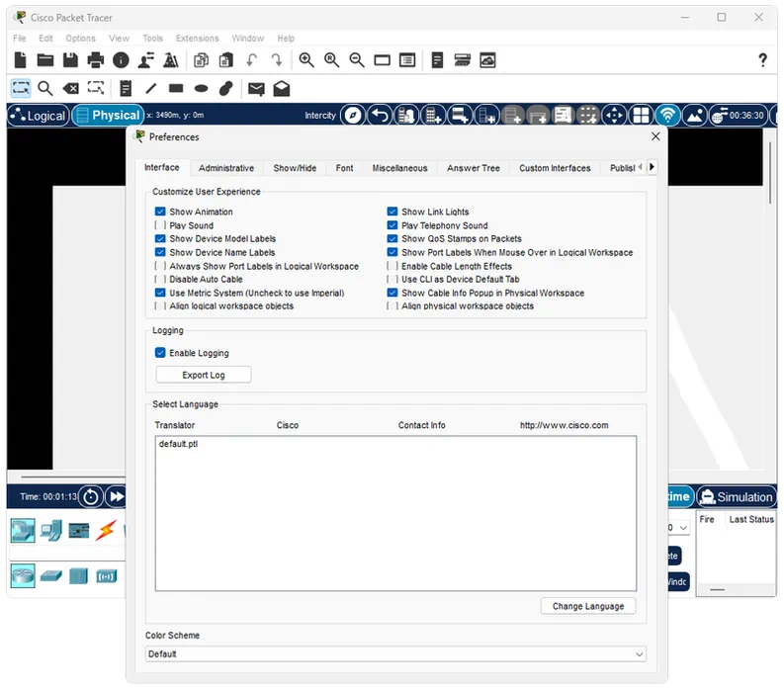The width and height of the screenshot is (784, 692).
Task: Toggle the Enable Logging checkbox
Action: point(160,353)
